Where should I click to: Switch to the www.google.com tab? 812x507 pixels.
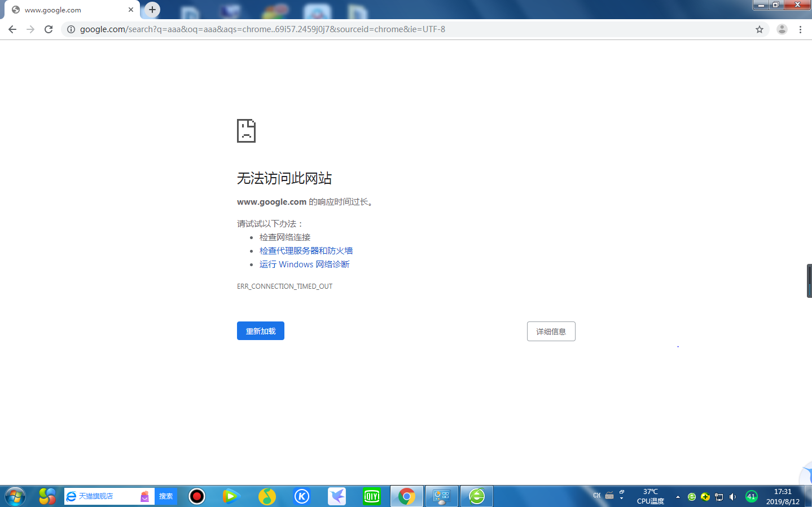68,10
